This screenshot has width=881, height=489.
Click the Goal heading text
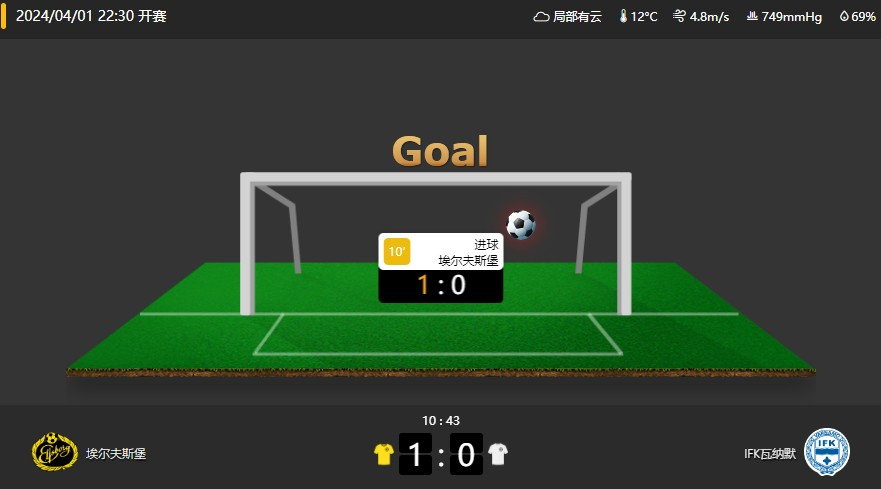click(x=440, y=151)
